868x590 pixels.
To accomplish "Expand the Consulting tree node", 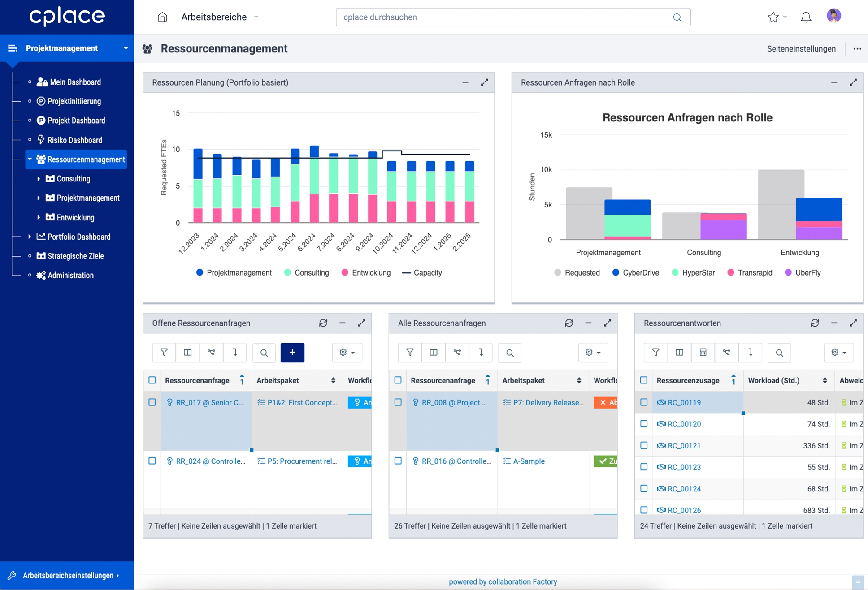I will tap(39, 179).
